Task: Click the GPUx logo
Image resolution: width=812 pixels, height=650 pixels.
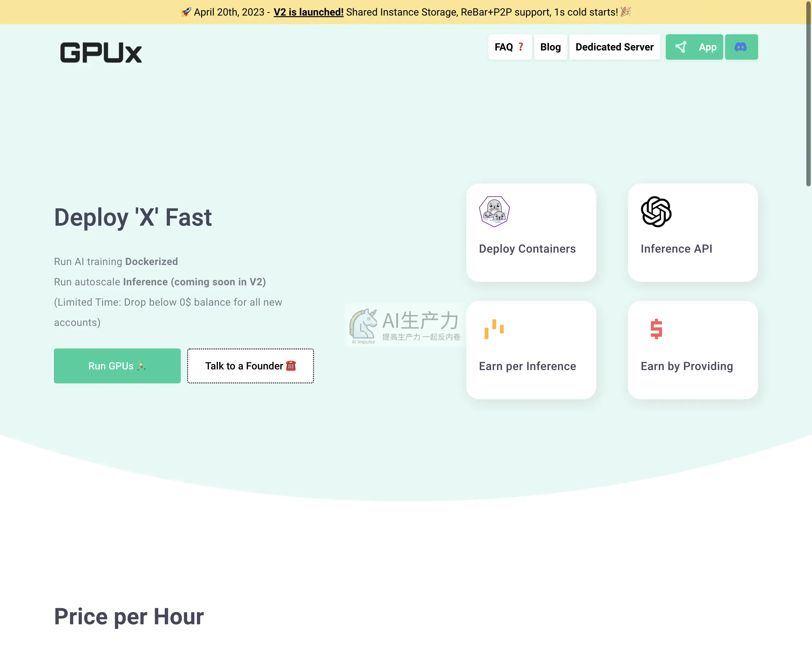Action: [101, 52]
